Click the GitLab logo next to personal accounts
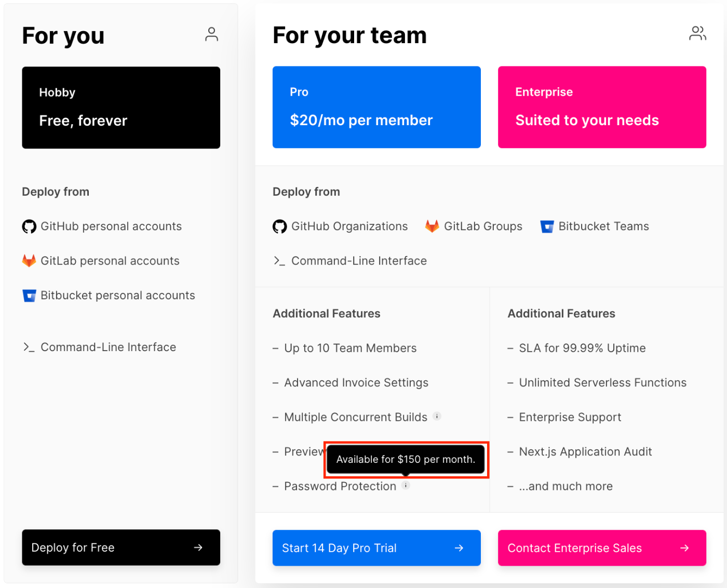 [x=29, y=261]
